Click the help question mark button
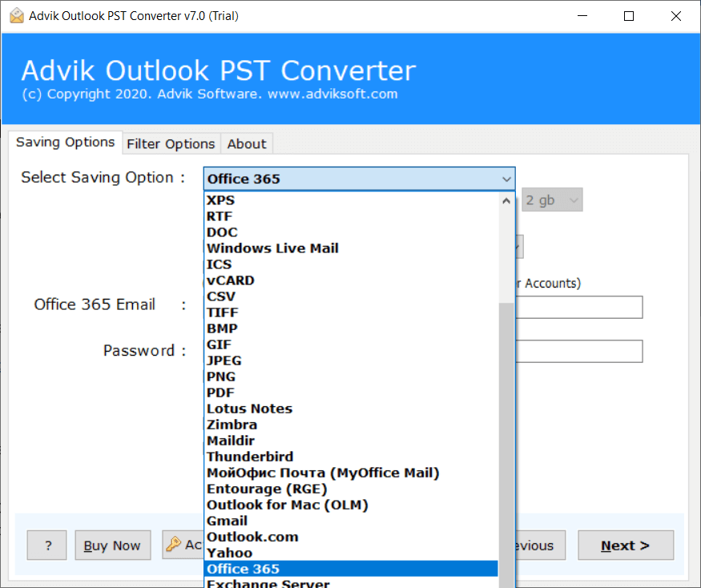Image resolution: width=701 pixels, height=588 pixels. 46,546
